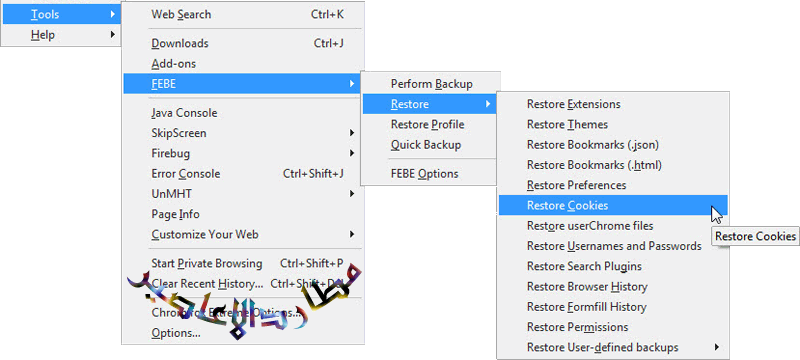Expand Customize Your Web submenu

(x=243, y=235)
